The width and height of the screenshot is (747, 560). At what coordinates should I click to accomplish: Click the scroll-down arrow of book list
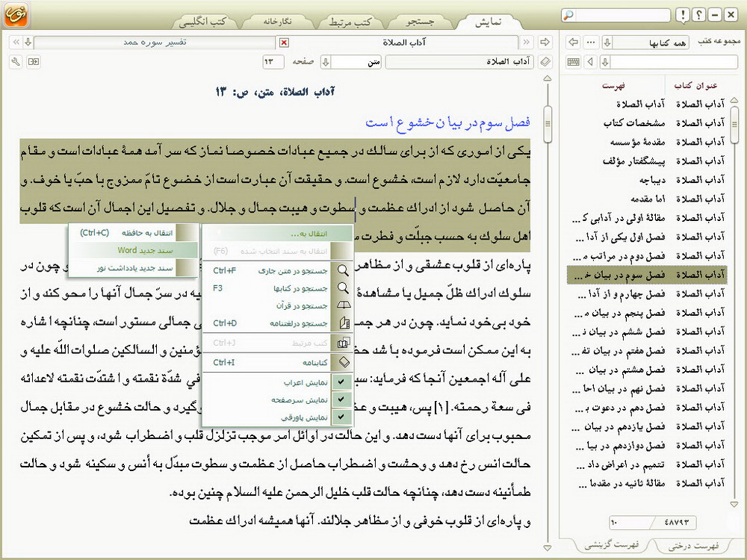click(x=734, y=504)
